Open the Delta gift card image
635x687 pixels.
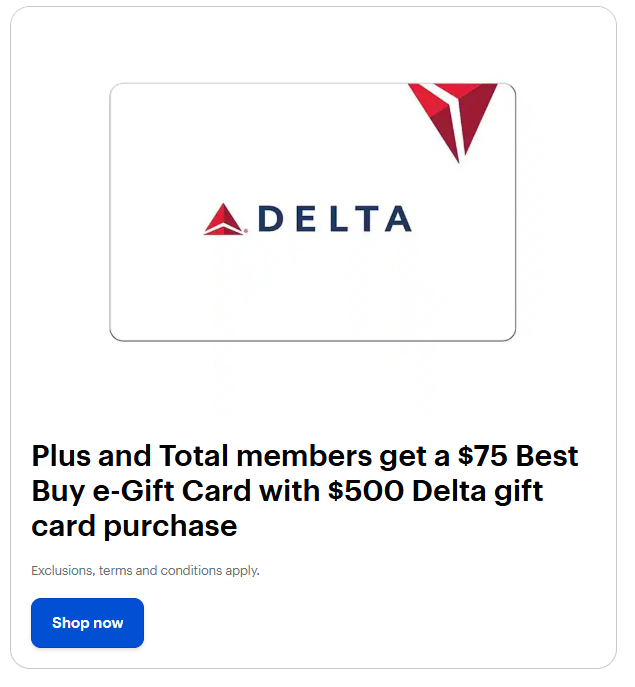pyautogui.click(x=312, y=212)
